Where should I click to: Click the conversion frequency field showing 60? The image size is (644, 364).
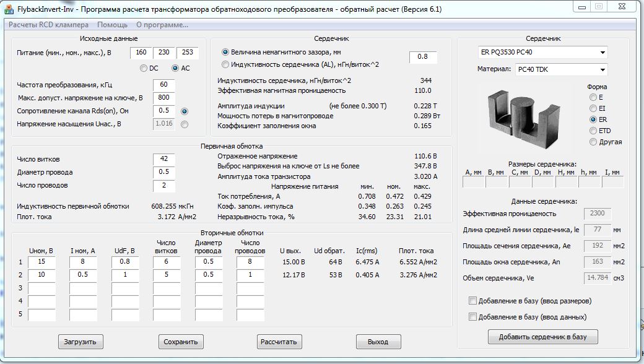[163, 85]
